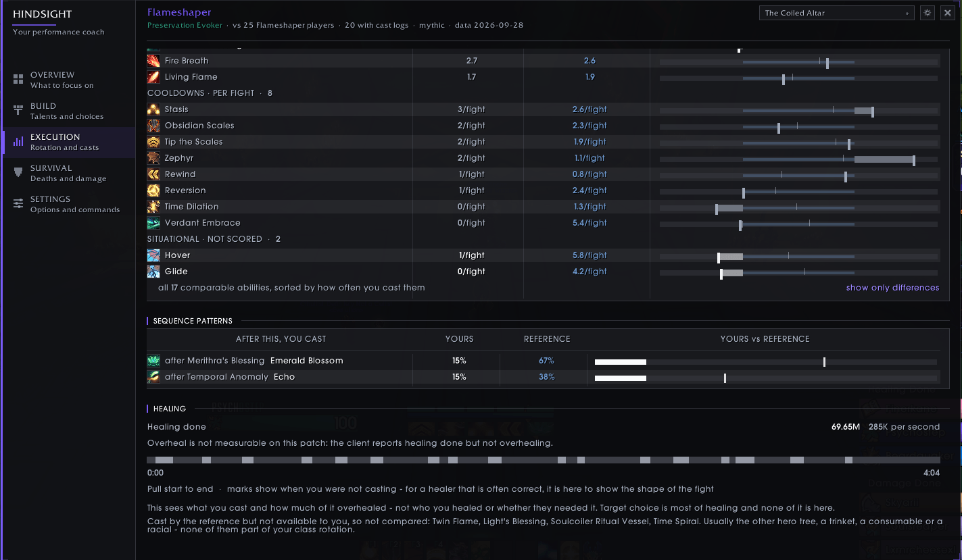962x560 pixels.
Task: Click the Fire Breath spell icon
Action: pos(153,61)
